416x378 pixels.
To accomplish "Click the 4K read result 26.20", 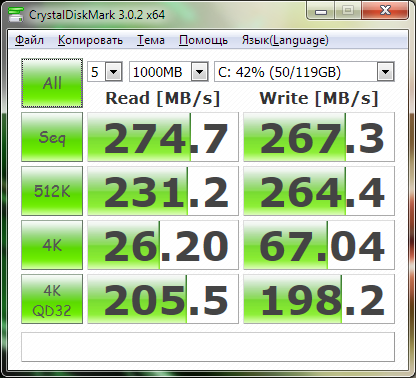I will tap(163, 245).
